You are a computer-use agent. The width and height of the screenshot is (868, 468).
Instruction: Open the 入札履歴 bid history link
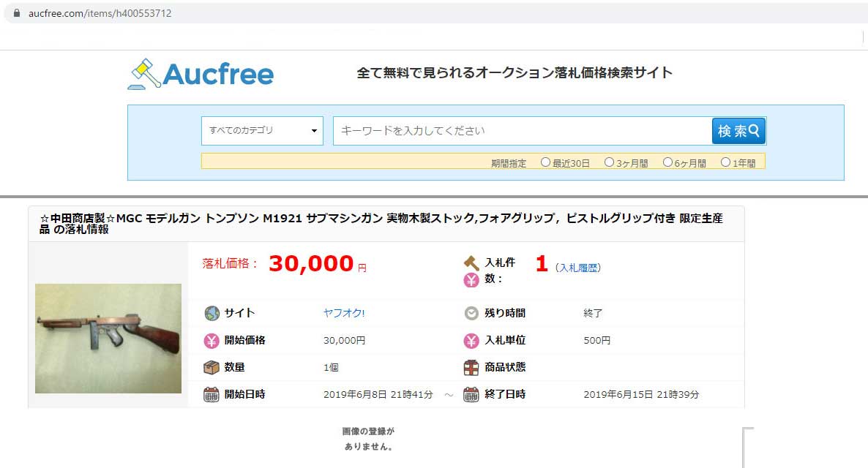pos(578,268)
